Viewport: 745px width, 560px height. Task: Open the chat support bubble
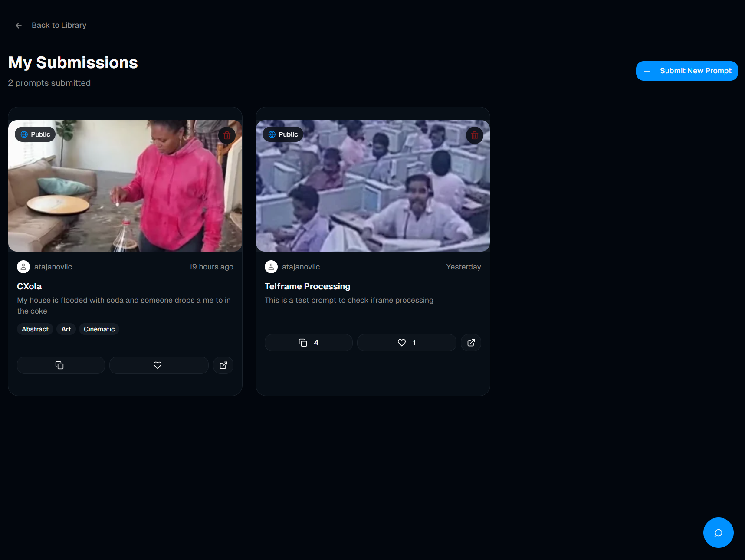pyautogui.click(x=718, y=533)
